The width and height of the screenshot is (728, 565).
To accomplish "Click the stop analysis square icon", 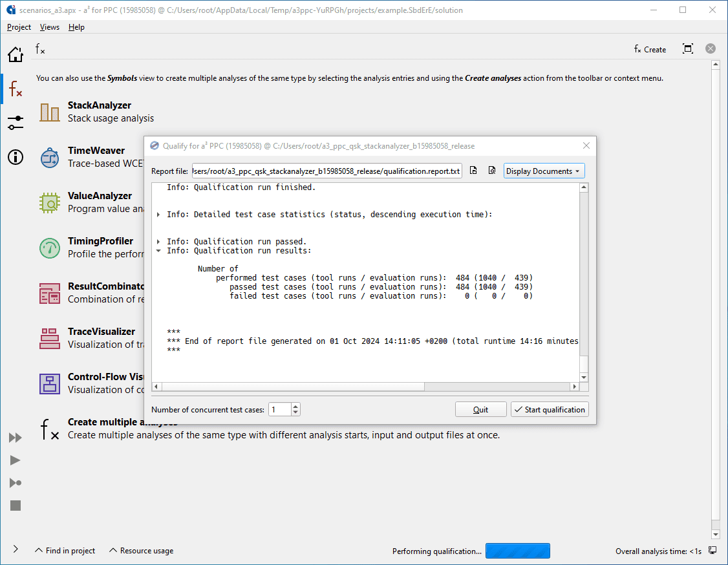I will click(16, 506).
